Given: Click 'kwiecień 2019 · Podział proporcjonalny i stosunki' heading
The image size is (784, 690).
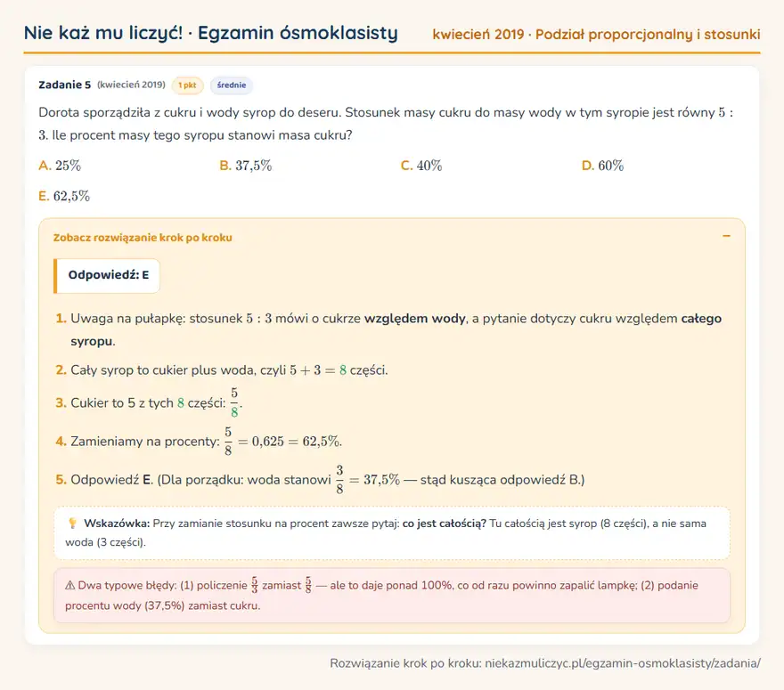Looking at the screenshot, I should pos(596,35).
